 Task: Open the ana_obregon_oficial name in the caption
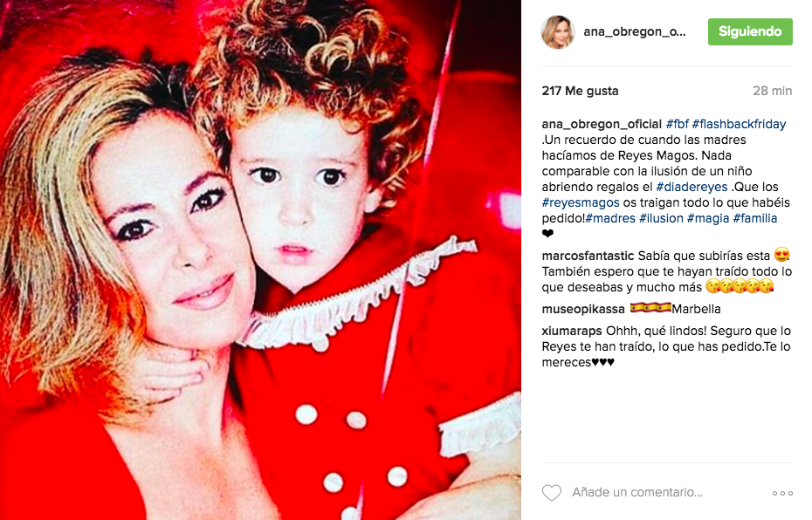(602, 124)
